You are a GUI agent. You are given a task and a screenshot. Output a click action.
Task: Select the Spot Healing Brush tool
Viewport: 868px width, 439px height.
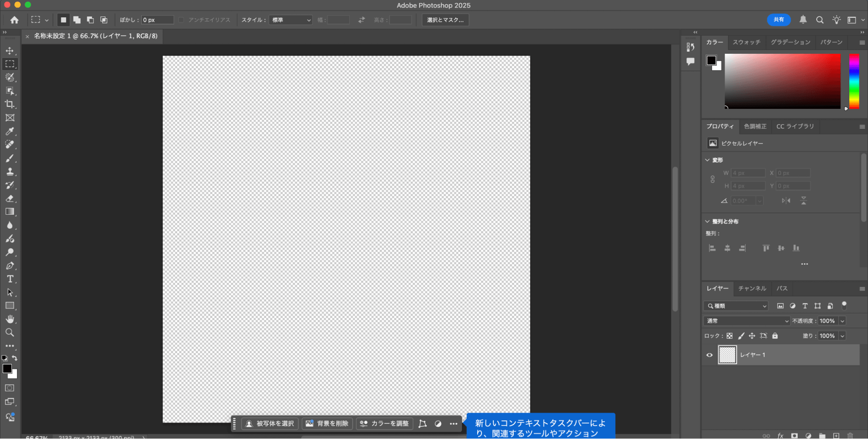click(x=10, y=144)
